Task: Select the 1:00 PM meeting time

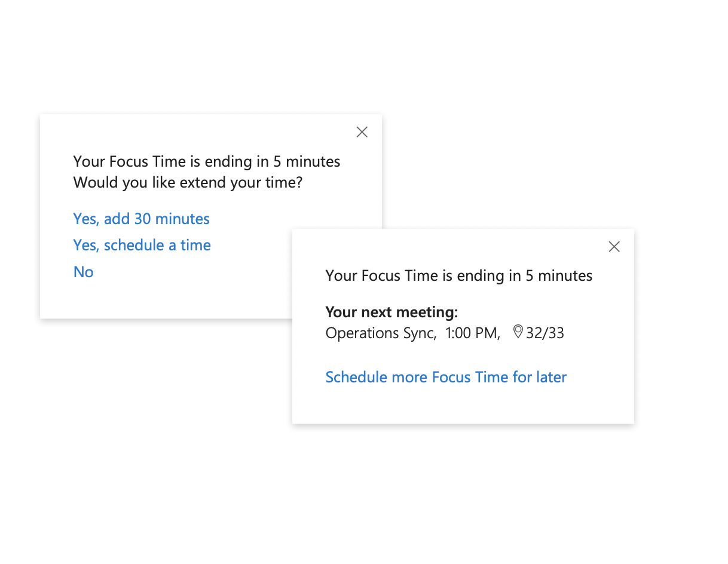Action: click(472, 333)
